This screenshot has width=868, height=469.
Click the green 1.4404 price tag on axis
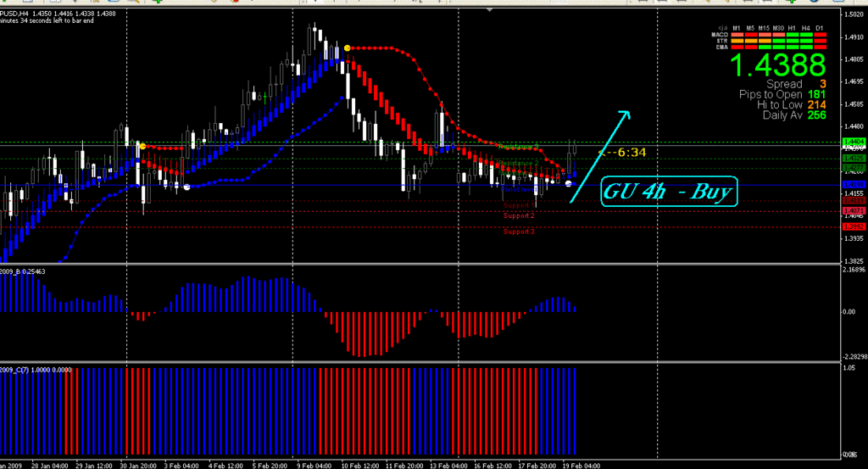(x=853, y=142)
